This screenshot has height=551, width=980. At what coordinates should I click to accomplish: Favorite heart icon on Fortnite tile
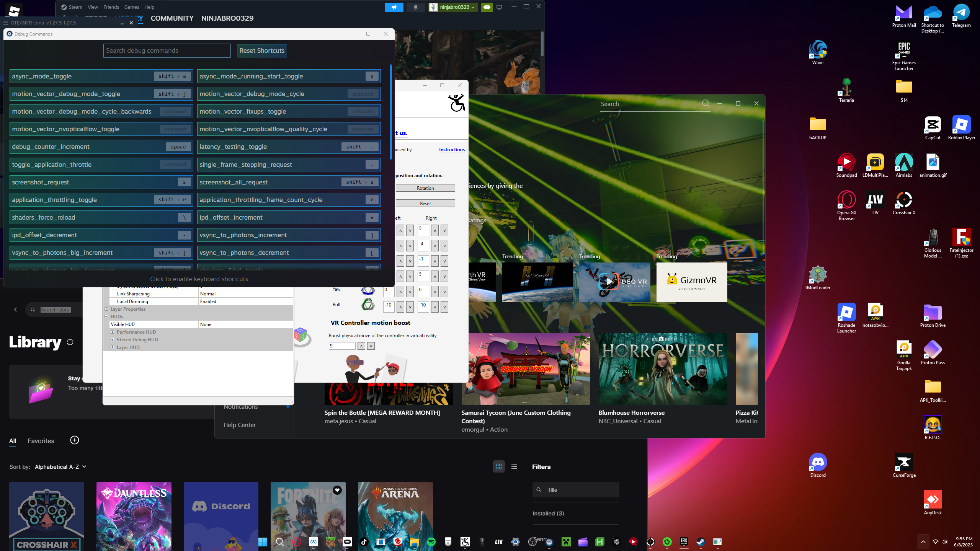coord(337,490)
